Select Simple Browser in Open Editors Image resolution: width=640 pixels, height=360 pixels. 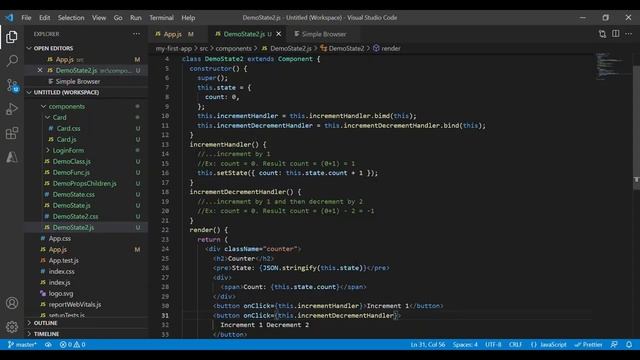tap(78, 81)
